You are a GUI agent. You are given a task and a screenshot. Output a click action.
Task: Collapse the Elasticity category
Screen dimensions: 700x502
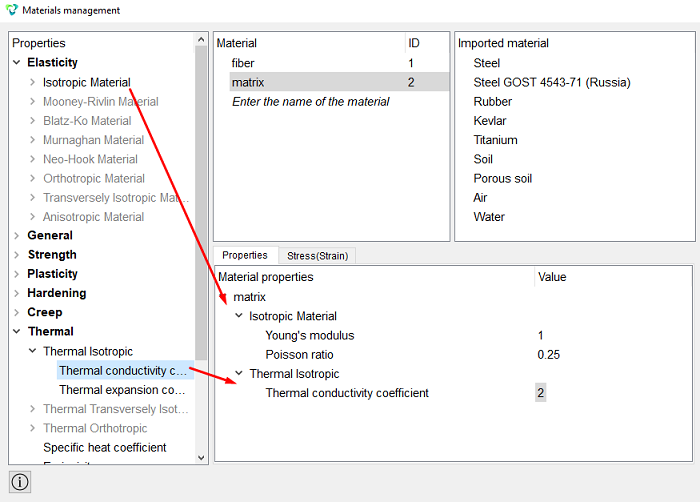[x=17, y=63]
